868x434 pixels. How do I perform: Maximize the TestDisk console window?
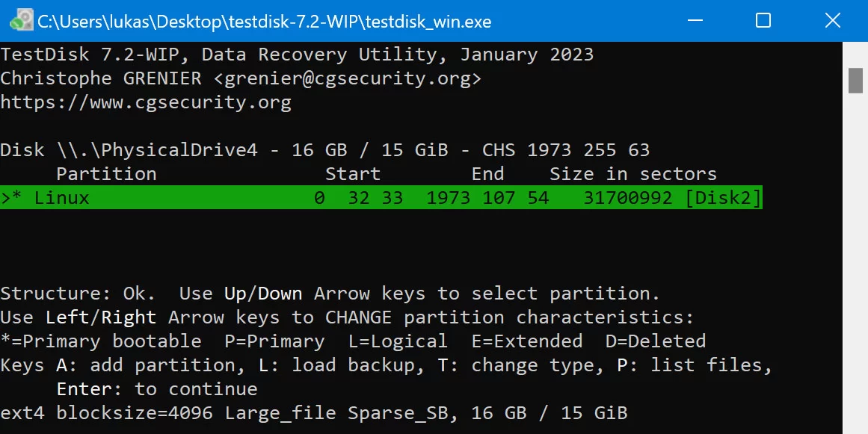coord(763,21)
